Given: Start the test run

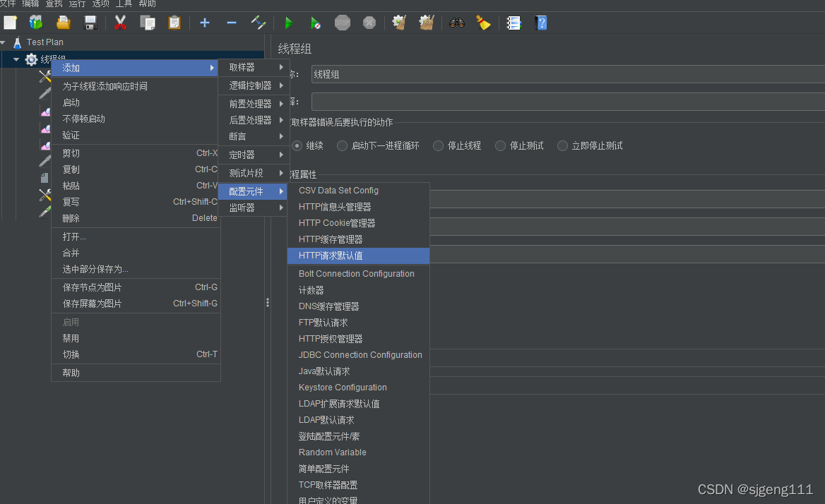Looking at the screenshot, I should pos(288,22).
